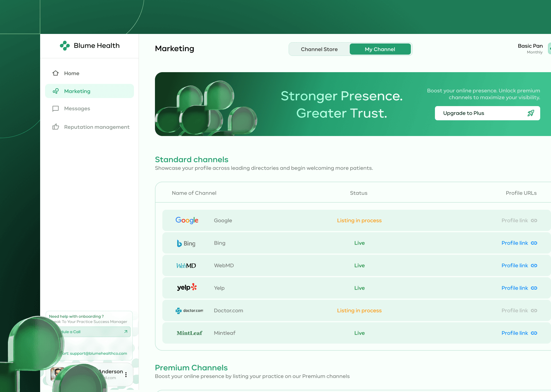Click the Live status in the Yelp row
The height and width of the screenshot is (392, 551).
click(360, 288)
